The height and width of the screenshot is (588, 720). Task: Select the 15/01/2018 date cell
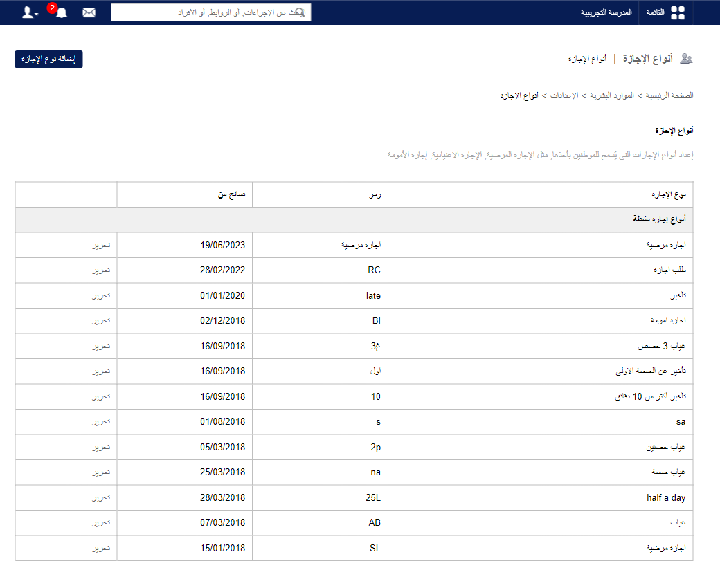(185, 548)
